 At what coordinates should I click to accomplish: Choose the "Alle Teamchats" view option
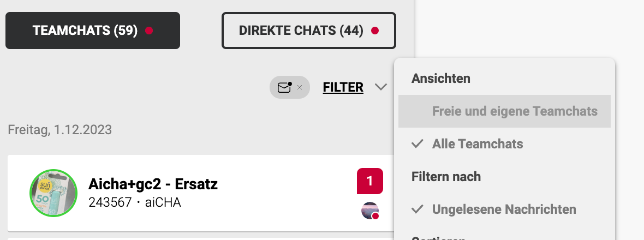pyautogui.click(x=477, y=144)
